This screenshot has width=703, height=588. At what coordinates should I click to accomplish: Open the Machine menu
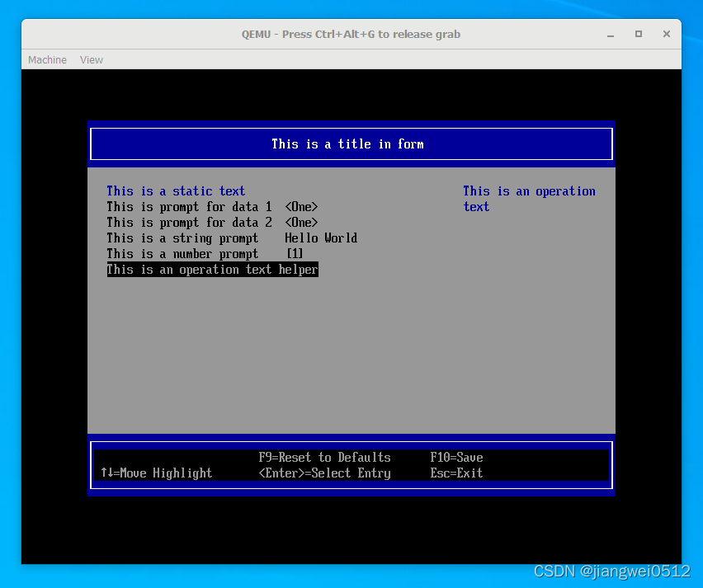[47, 60]
